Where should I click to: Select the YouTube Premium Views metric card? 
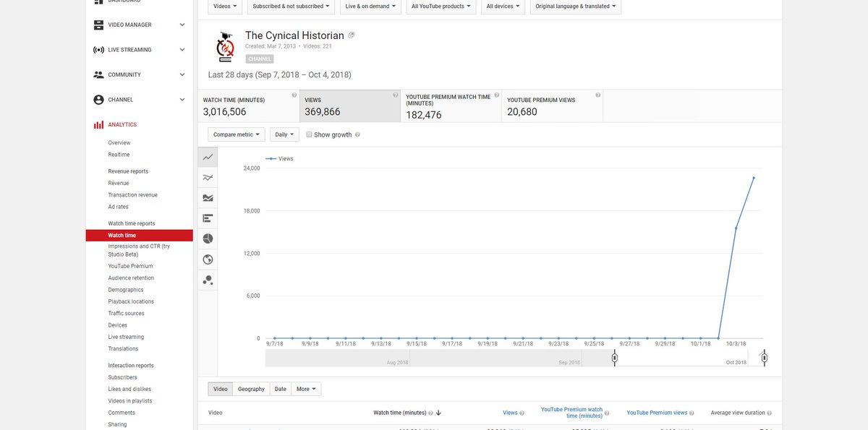pyautogui.click(x=553, y=106)
